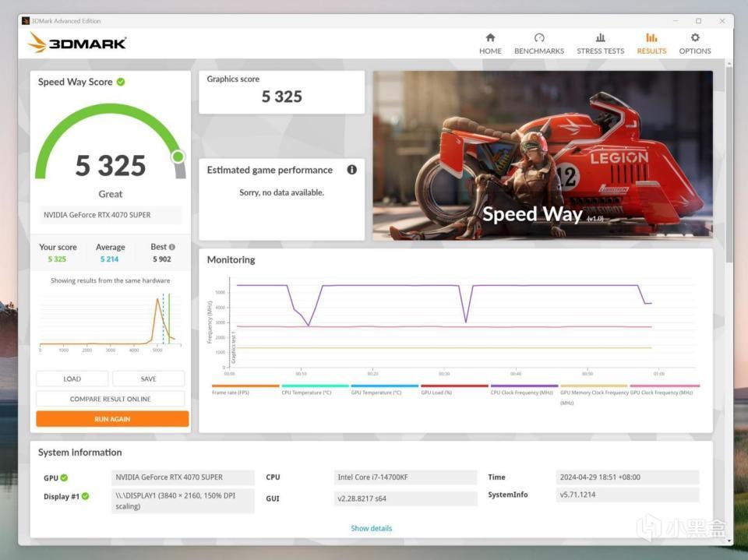Click the Estimated game performance info icon

(351, 170)
